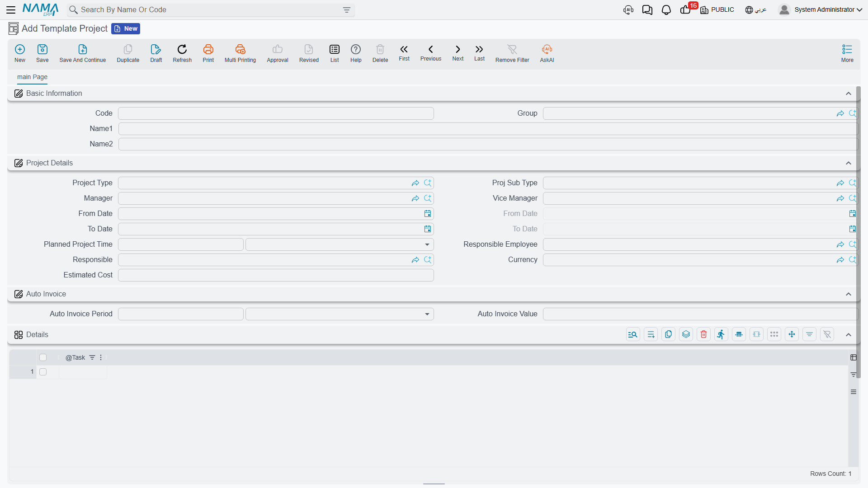Open @Task column options menu

101,357
